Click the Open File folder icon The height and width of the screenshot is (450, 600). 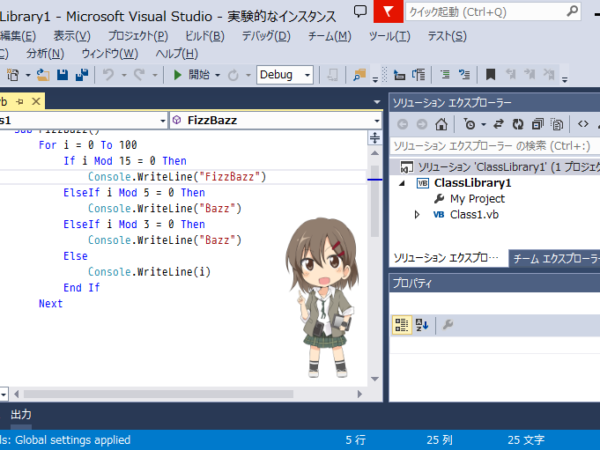coord(43,75)
